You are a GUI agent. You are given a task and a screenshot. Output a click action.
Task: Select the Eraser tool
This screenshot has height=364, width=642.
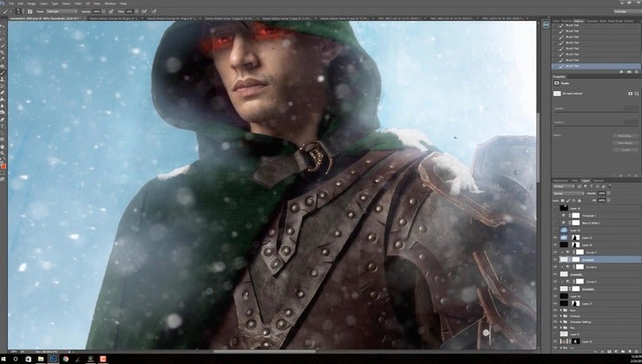click(x=3, y=93)
